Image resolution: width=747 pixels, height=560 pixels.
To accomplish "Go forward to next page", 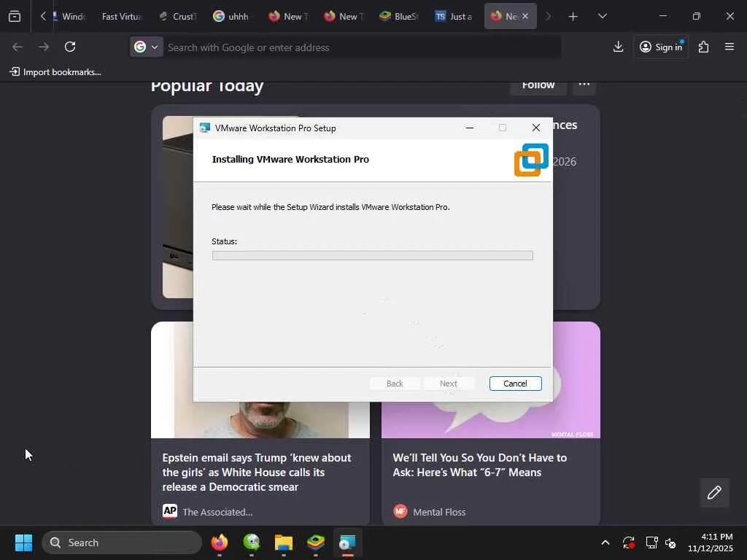I will 43,47.
